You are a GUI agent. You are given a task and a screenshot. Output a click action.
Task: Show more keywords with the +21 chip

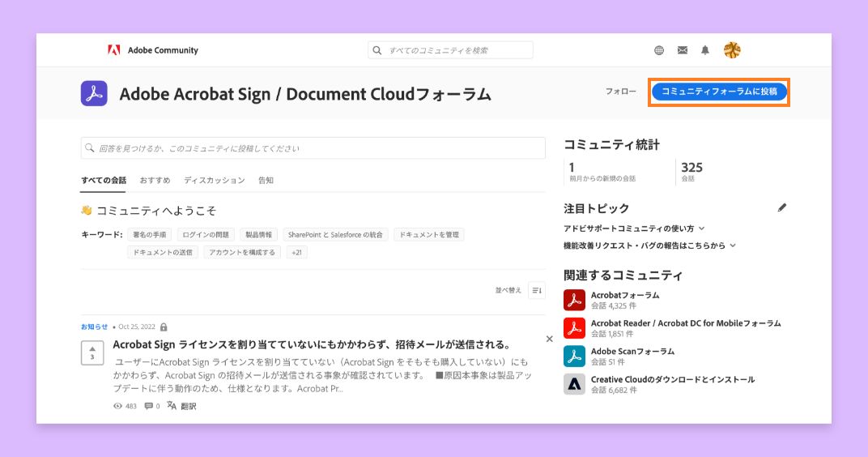[x=296, y=252]
